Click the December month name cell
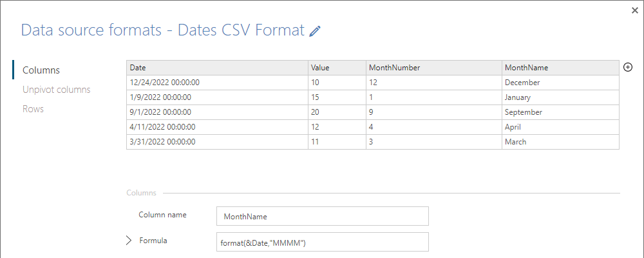 560,83
